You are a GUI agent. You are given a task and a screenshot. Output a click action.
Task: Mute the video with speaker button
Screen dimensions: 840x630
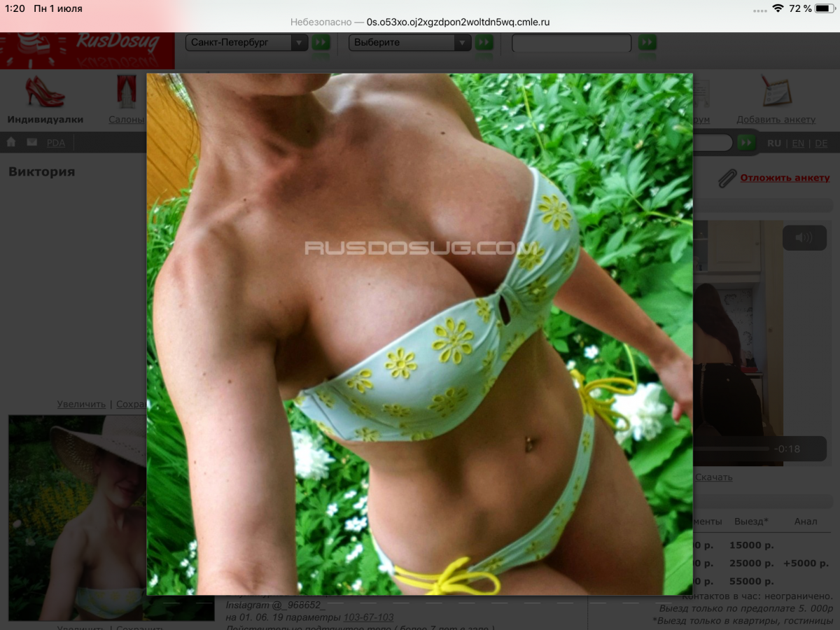click(804, 238)
